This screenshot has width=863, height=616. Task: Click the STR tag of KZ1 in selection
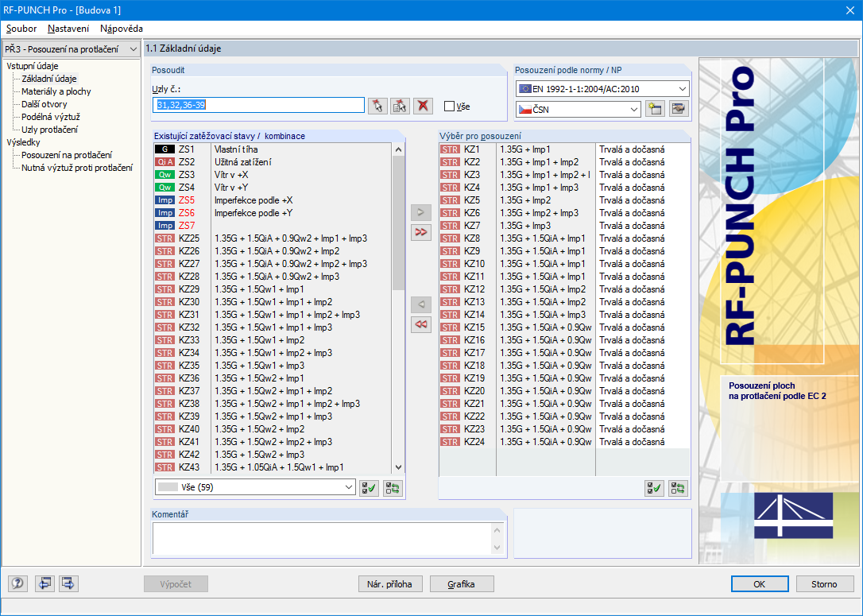(x=450, y=149)
